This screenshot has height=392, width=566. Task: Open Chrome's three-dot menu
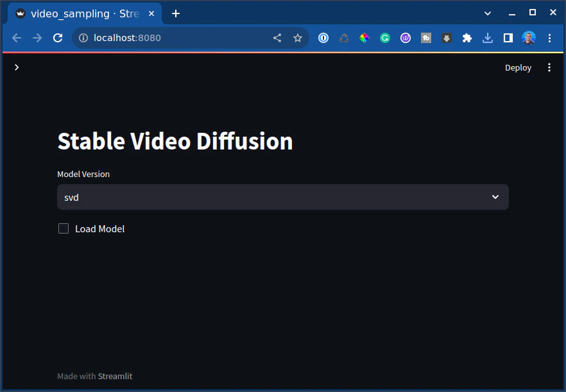[x=549, y=38]
